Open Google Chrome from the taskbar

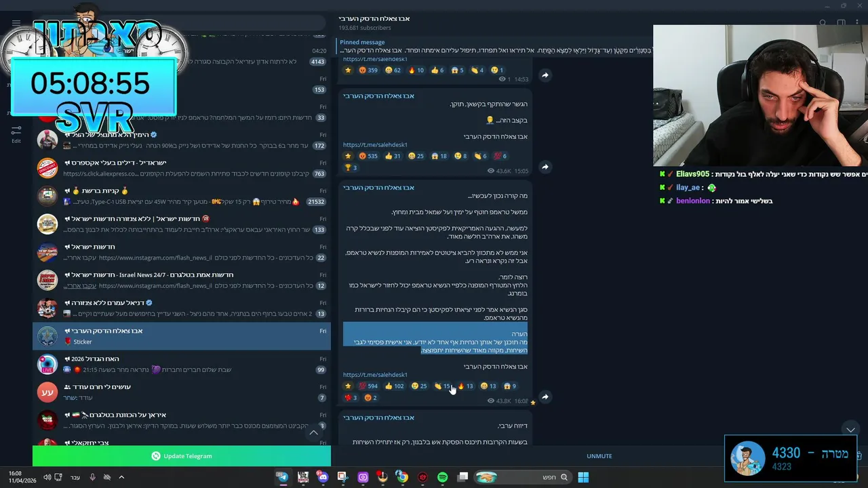pos(402,477)
